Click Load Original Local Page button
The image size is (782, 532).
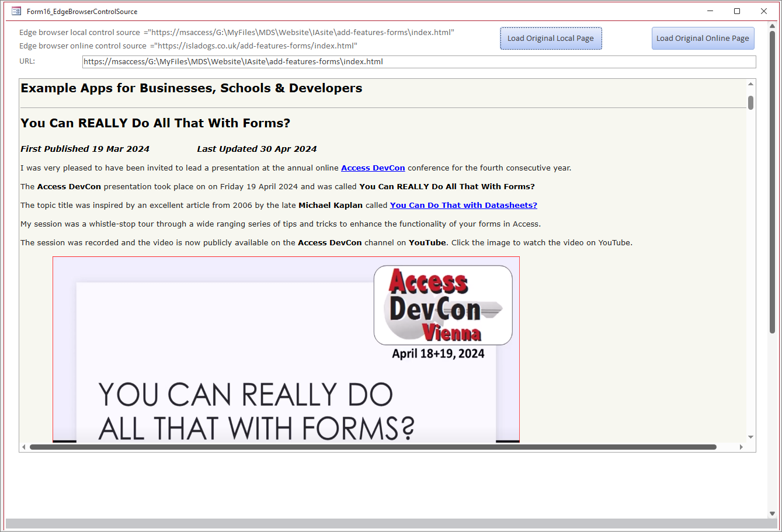click(551, 39)
